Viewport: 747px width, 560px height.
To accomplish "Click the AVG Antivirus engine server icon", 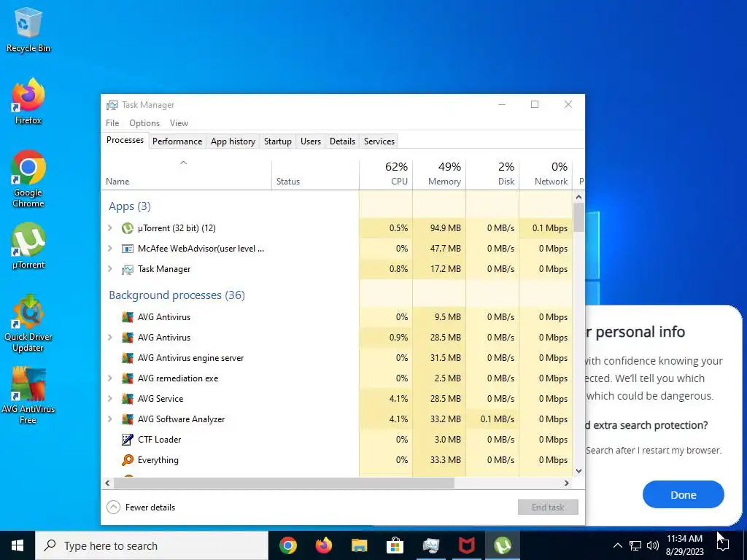I will pos(127,357).
